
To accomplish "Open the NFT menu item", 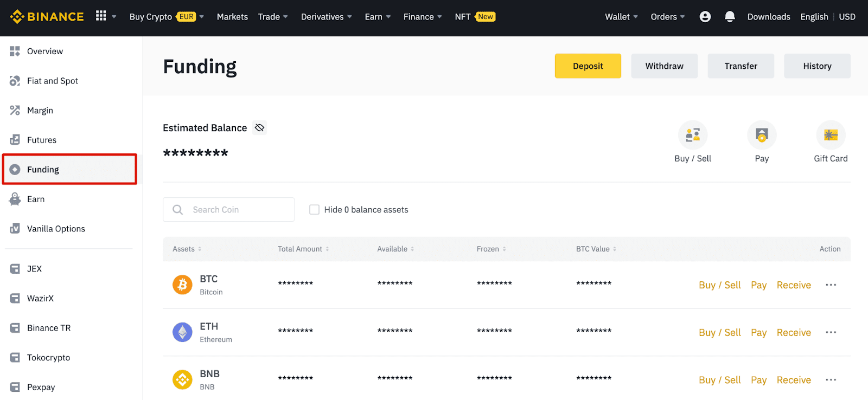I will [475, 17].
